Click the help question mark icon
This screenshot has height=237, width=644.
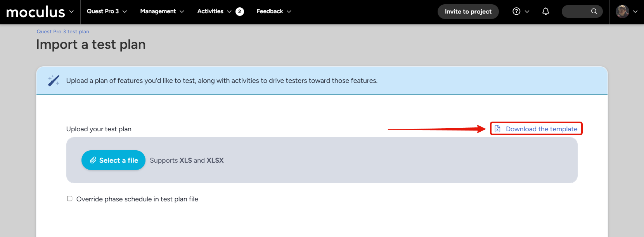point(516,12)
